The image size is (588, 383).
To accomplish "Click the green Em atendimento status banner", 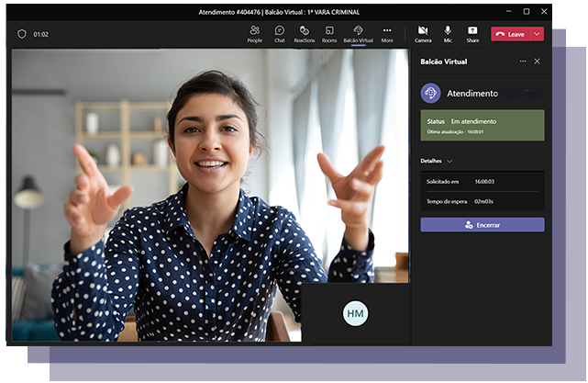I will (x=483, y=126).
